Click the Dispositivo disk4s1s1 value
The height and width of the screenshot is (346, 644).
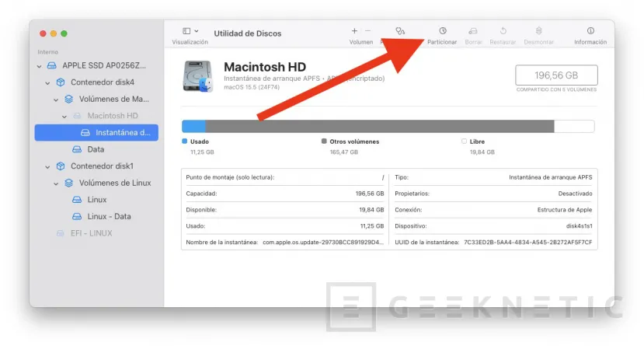tap(579, 226)
